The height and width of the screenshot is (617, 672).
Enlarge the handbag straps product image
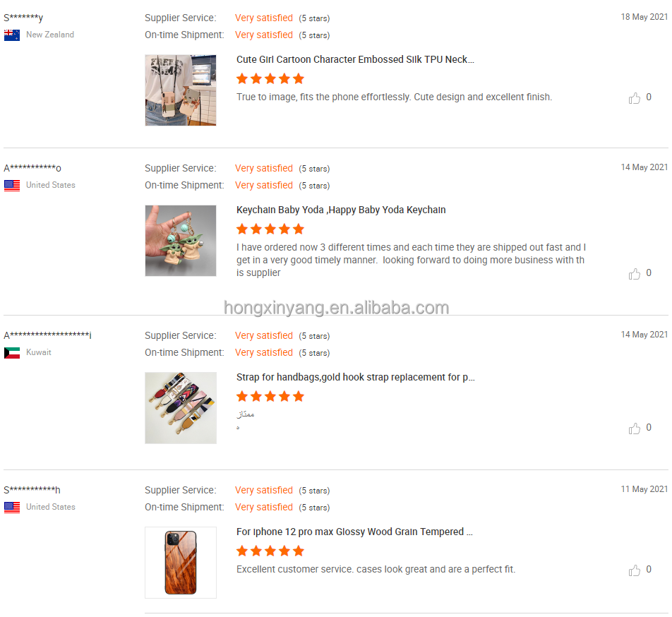[x=181, y=408]
